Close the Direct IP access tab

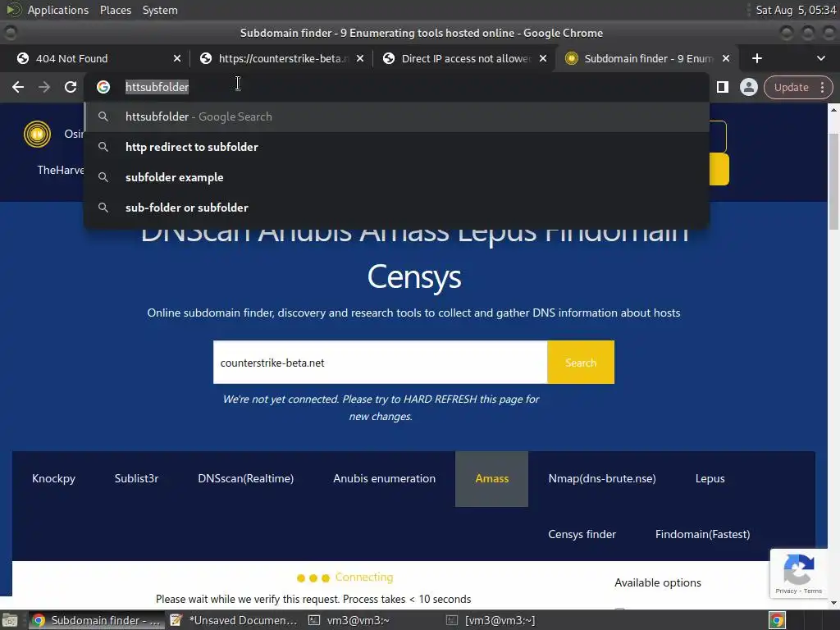(x=543, y=58)
